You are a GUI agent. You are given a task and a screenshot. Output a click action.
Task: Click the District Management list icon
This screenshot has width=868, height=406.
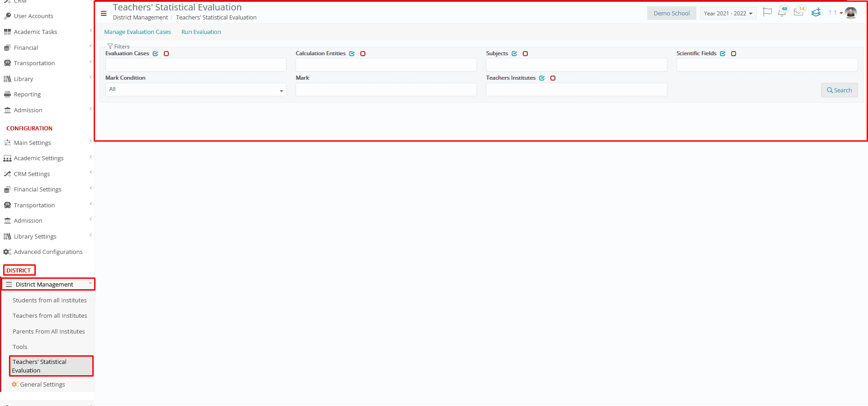9,284
